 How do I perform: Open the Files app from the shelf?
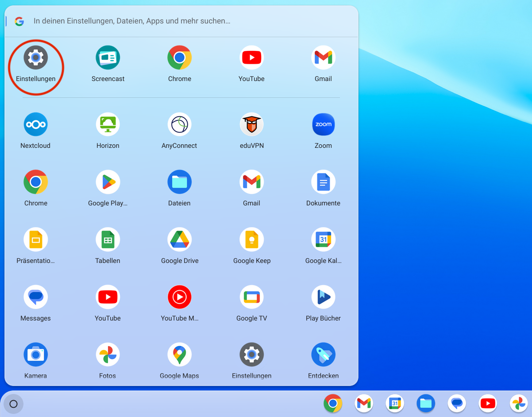[x=426, y=403]
